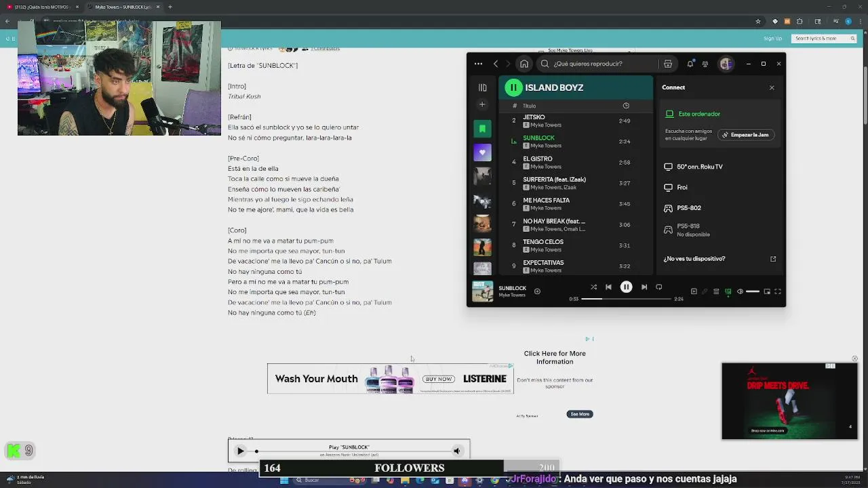Open the Browse icon in search bar
This screenshot has height=488, width=868.
coord(668,64)
